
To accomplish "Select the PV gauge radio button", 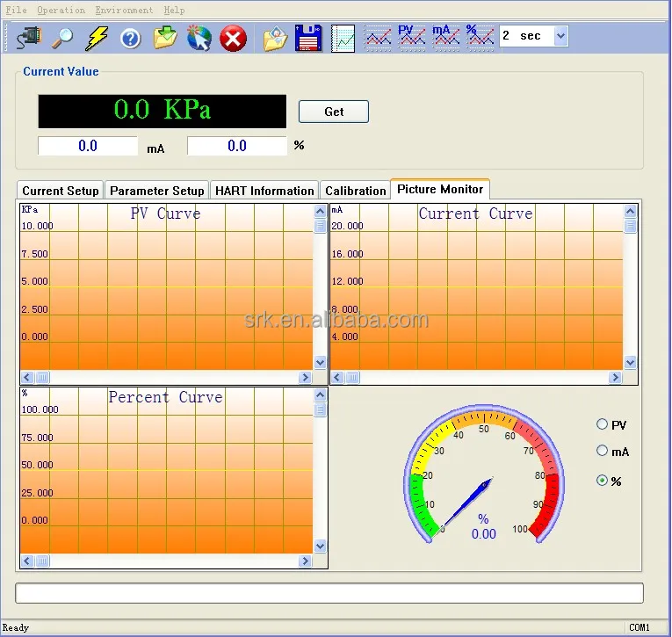I will click(x=602, y=424).
